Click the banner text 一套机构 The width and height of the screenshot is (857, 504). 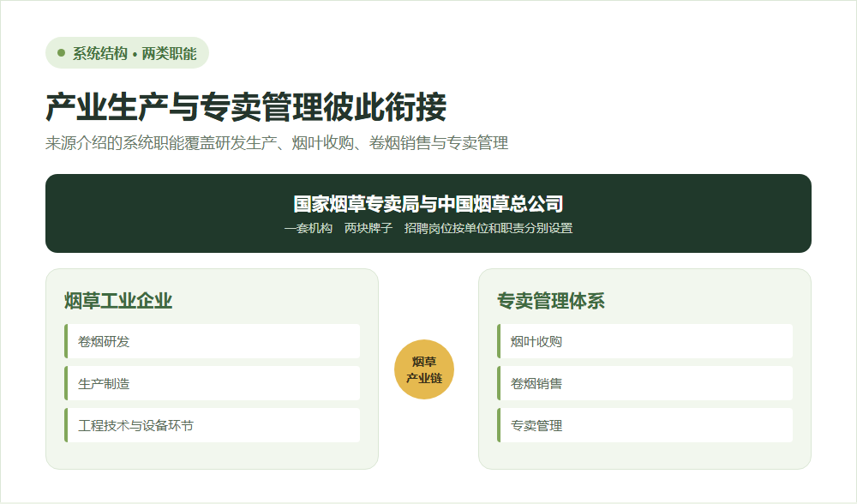point(309,228)
